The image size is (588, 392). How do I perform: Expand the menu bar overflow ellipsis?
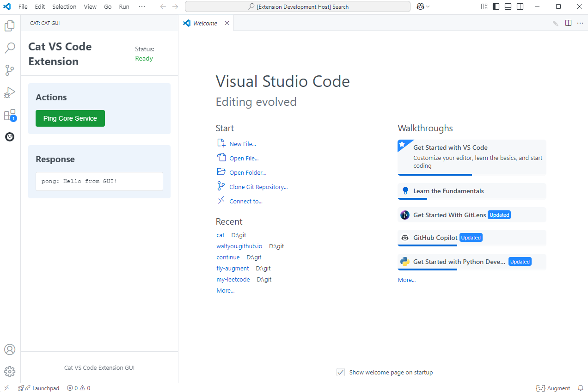pos(142,6)
